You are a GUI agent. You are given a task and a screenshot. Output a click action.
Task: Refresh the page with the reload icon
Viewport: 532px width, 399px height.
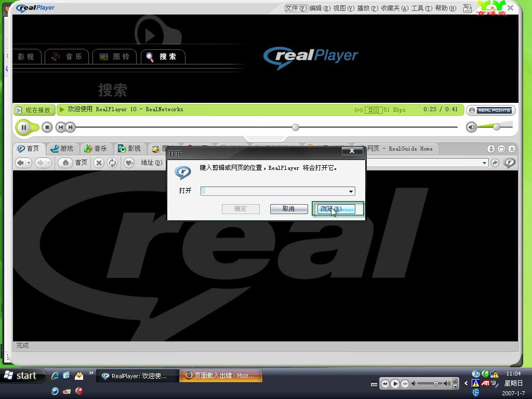point(112,163)
